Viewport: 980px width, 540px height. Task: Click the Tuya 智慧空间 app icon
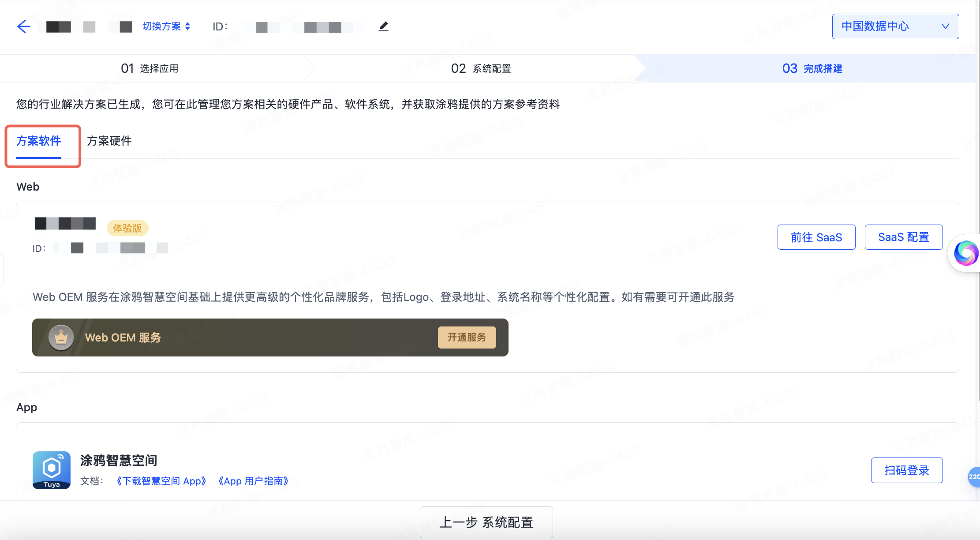[51, 470]
